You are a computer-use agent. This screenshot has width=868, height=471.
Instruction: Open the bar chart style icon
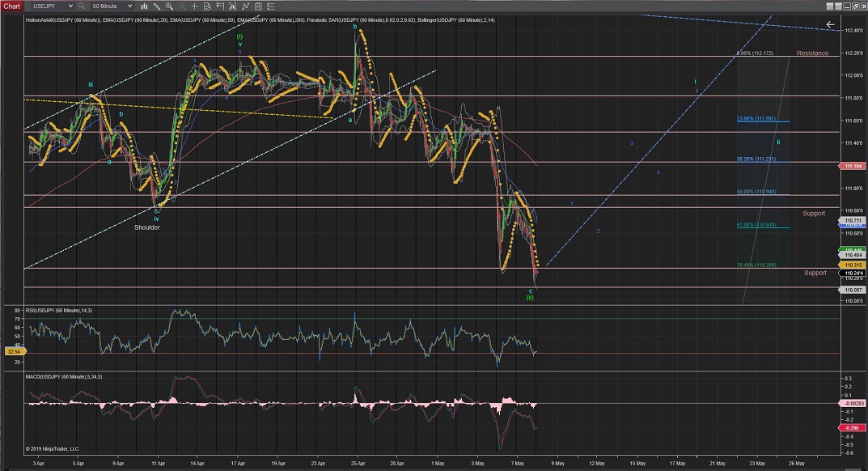143,6
